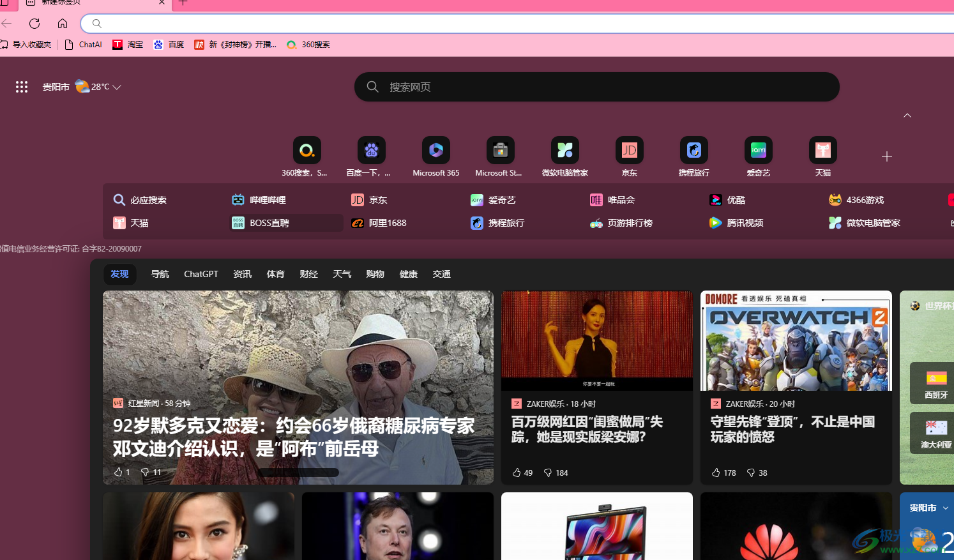Open the 京东 quick link tile
The width and height of the screenshot is (954, 560).
(x=630, y=156)
